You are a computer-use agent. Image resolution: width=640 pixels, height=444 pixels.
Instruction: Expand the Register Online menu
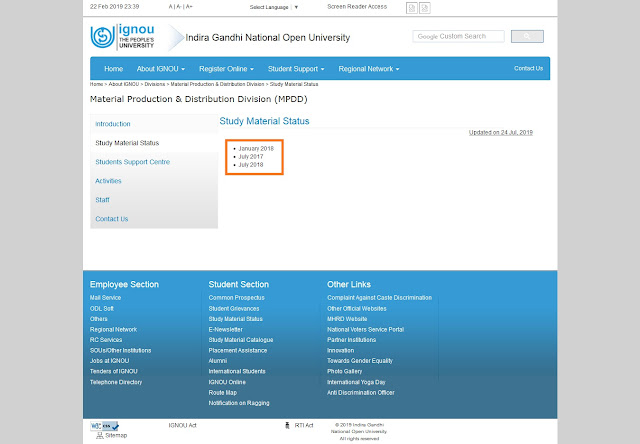pyautogui.click(x=226, y=69)
